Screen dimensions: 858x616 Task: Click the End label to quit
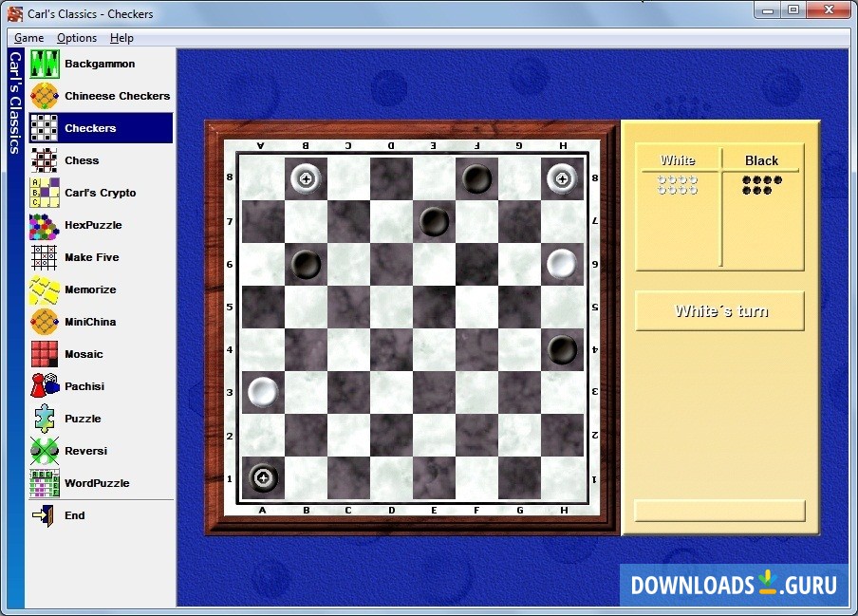coord(74,516)
